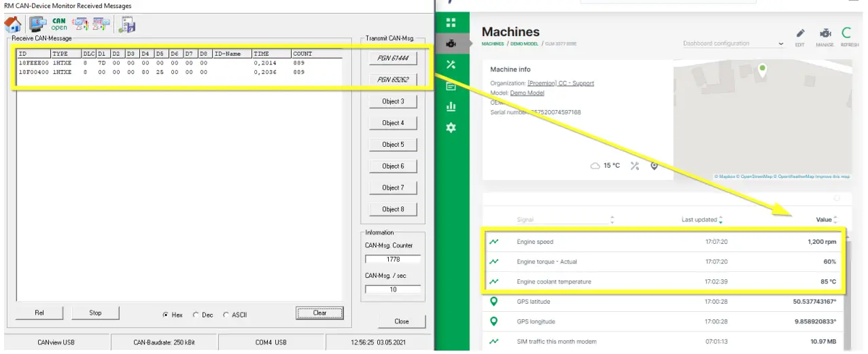The width and height of the screenshot is (868, 354).
Task: Open the dashboard grid icon in sidebar
Action: pyautogui.click(x=450, y=22)
